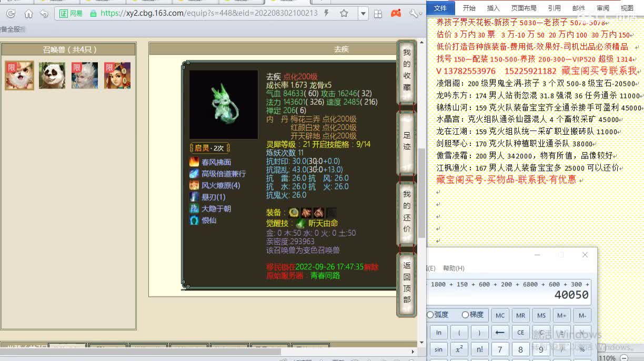Switch to 插入 ribbon tab in Word
The image size is (644, 361).
coord(494,8)
